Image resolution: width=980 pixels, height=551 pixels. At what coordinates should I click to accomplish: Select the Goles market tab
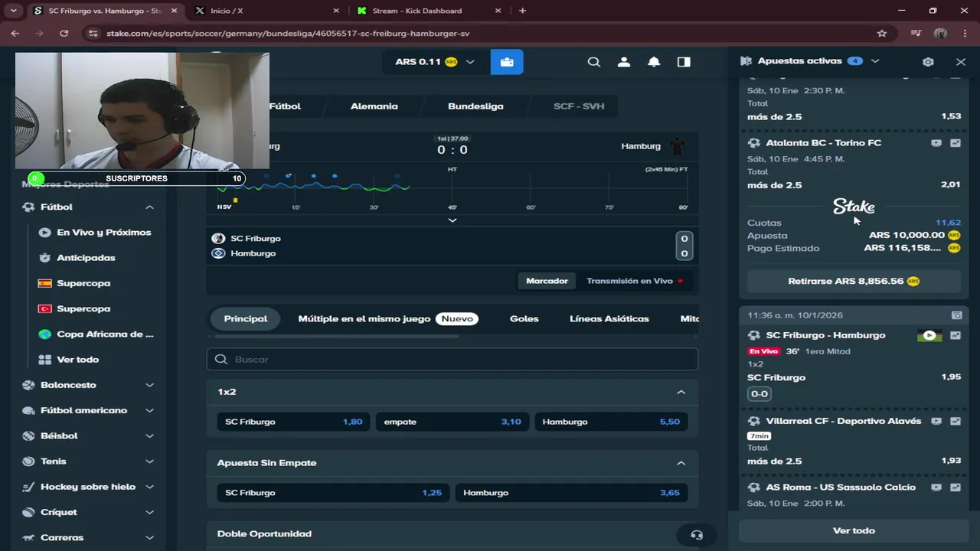pyautogui.click(x=524, y=319)
